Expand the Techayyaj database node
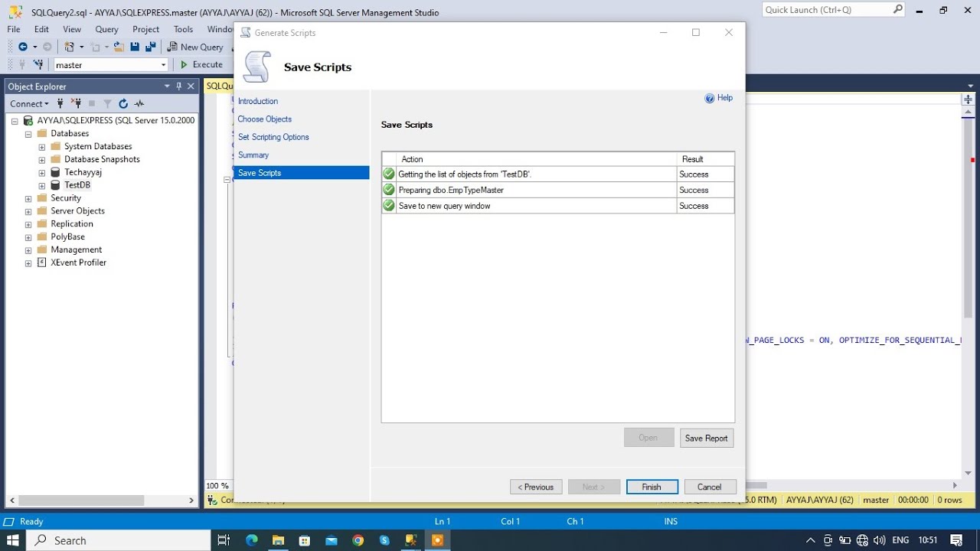 (42, 173)
